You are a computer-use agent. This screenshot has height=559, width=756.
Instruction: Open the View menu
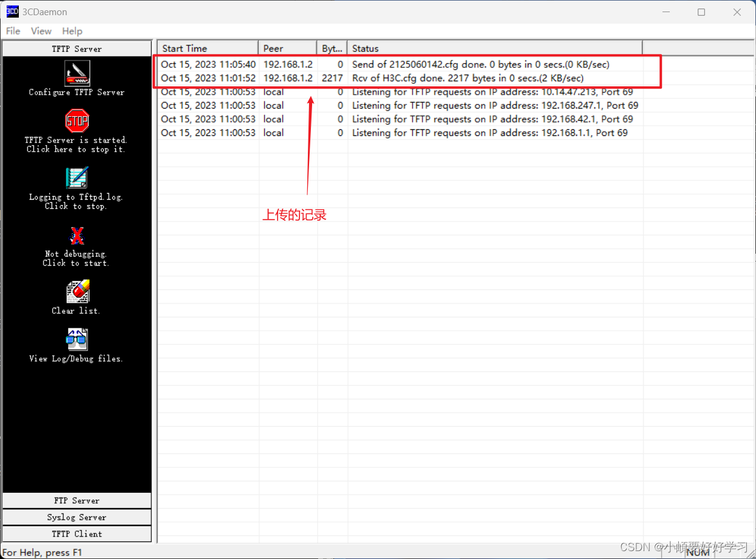tap(41, 31)
